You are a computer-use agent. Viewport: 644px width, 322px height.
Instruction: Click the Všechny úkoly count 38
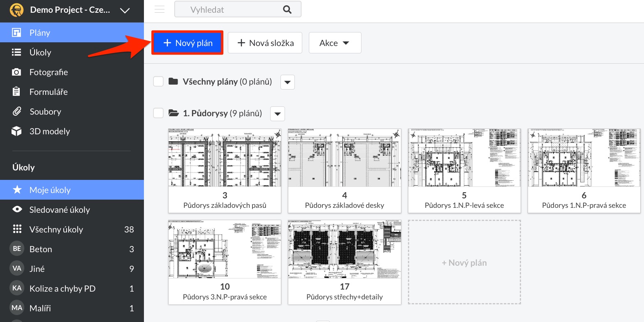tap(129, 229)
